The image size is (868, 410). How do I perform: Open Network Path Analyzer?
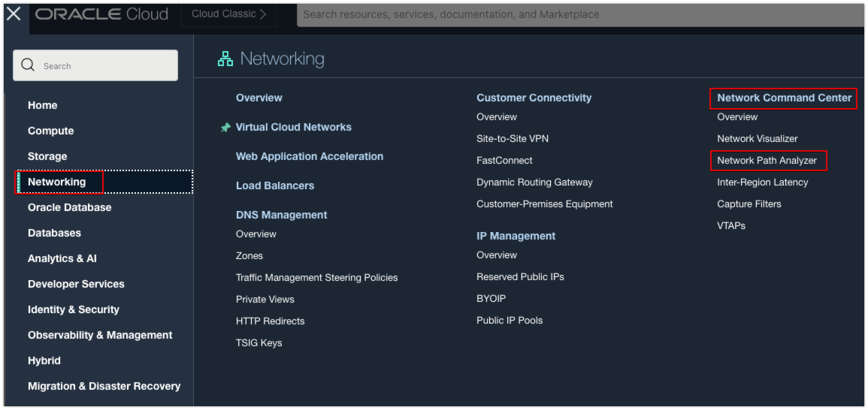click(x=767, y=161)
